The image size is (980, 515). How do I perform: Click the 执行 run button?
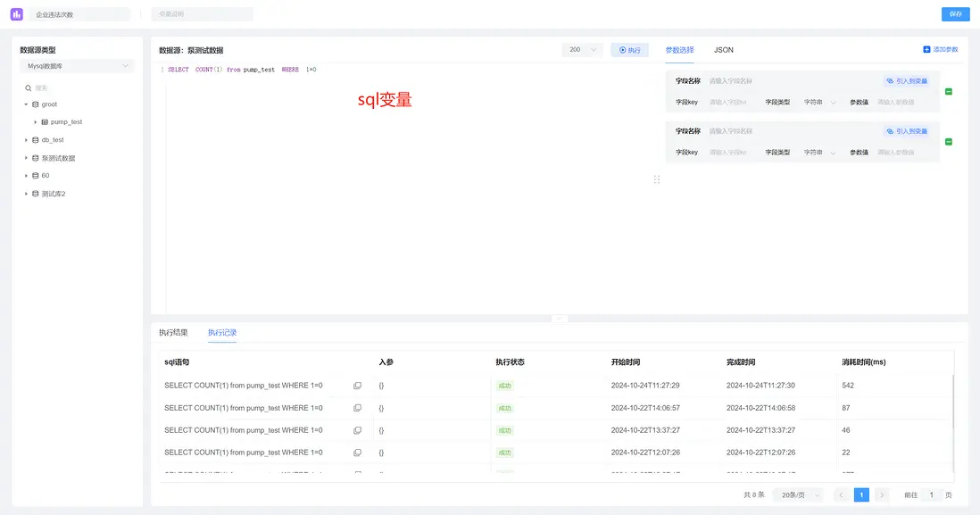pos(629,50)
